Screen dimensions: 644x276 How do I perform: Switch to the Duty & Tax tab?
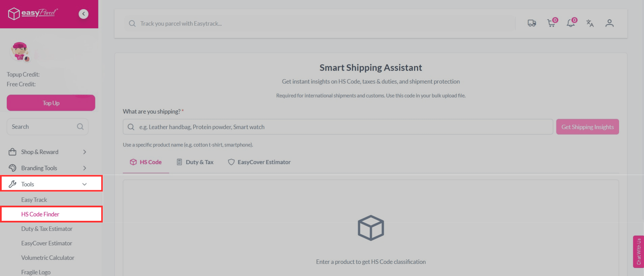click(x=195, y=162)
